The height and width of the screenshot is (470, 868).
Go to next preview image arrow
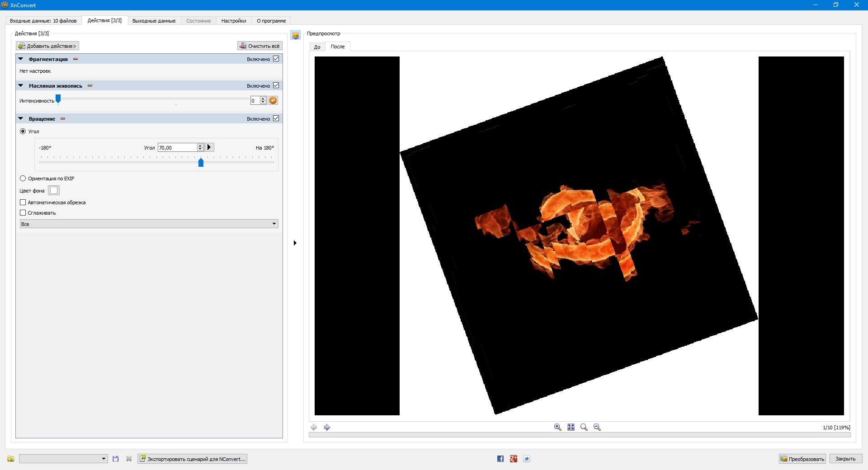click(x=327, y=427)
